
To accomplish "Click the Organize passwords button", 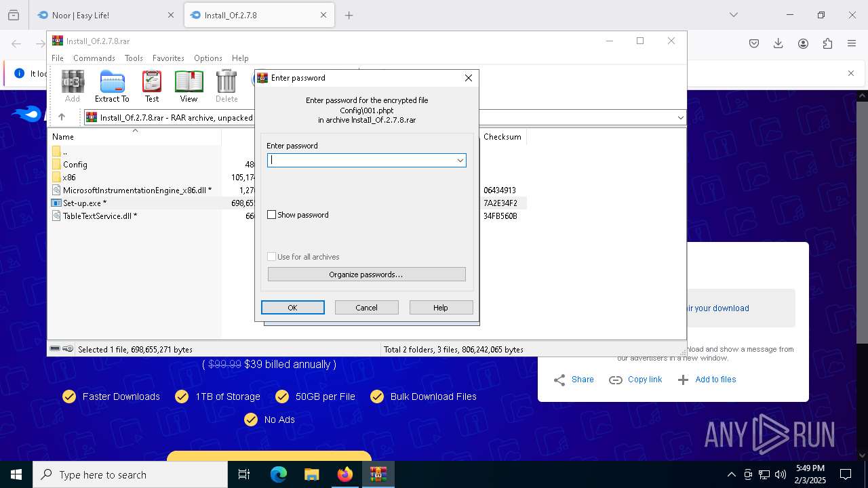I will pyautogui.click(x=366, y=274).
